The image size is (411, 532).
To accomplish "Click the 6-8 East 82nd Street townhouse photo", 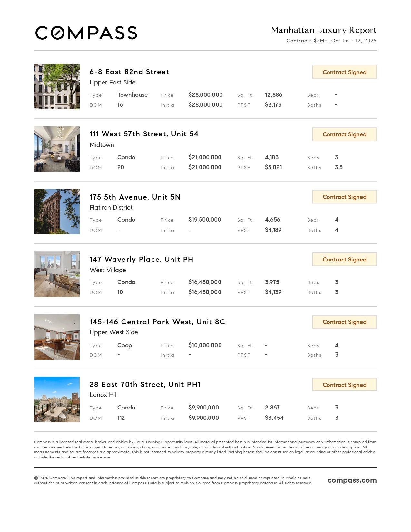I will point(57,86).
